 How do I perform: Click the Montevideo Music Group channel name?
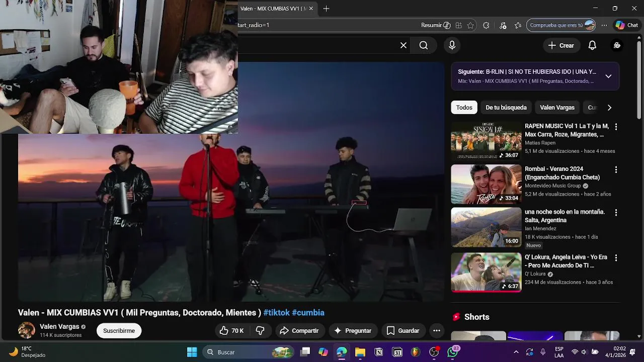552,186
